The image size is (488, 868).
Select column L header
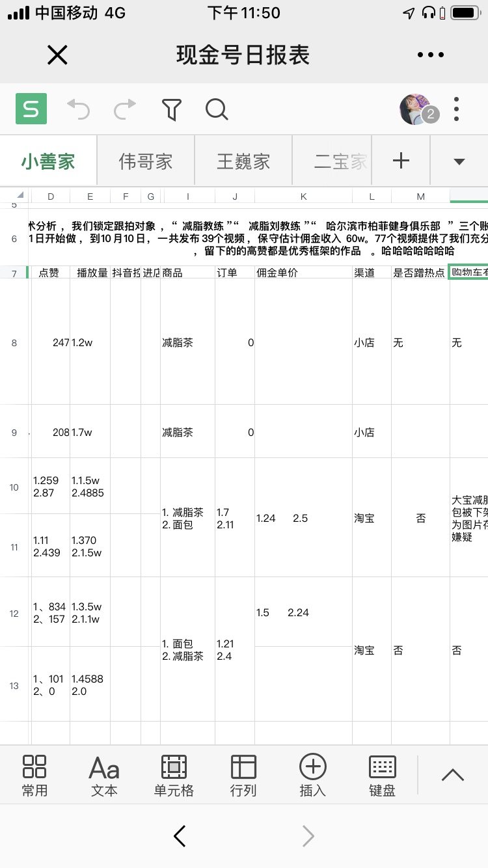(x=372, y=196)
